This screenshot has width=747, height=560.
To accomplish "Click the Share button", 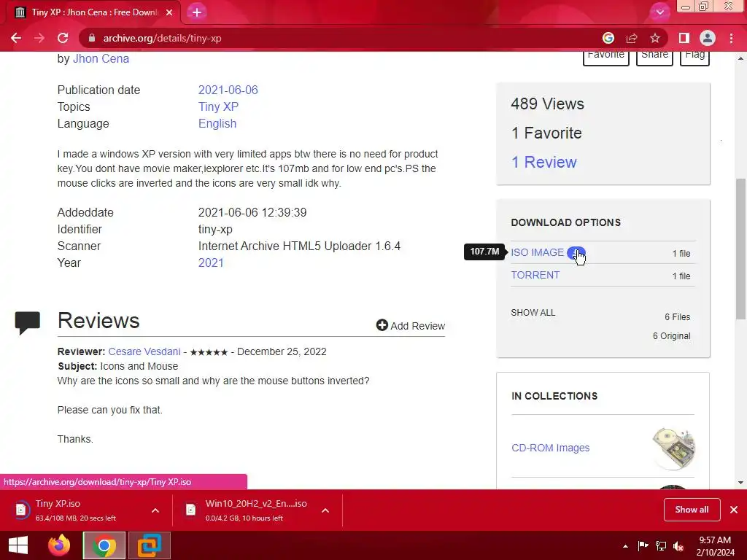I will tap(654, 56).
